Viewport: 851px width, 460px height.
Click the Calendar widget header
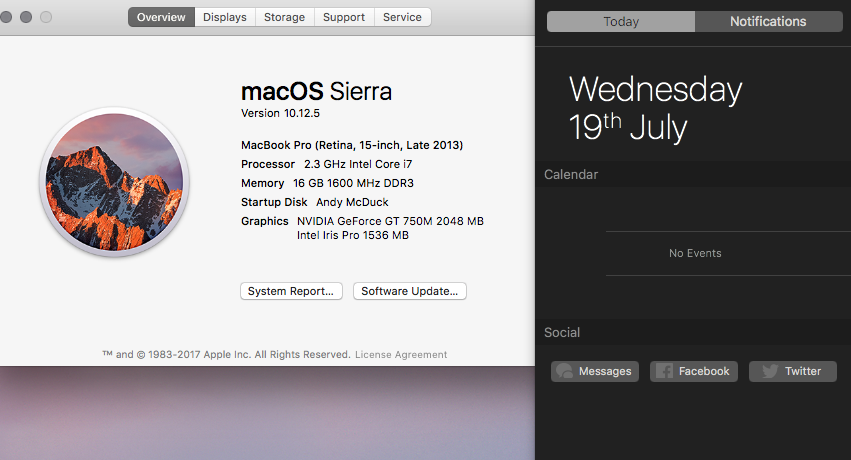(x=693, y=175)
